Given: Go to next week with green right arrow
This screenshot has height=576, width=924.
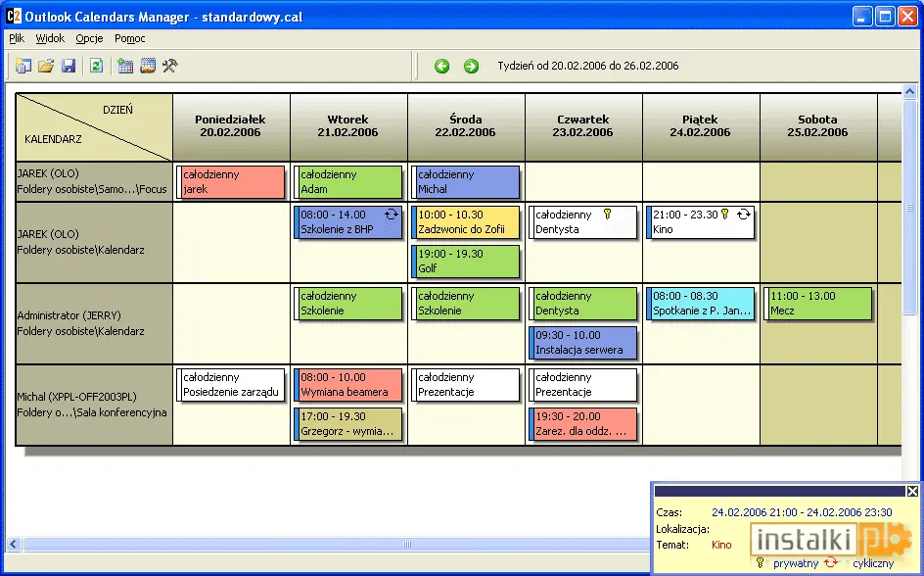Looking at the screenshot, I should (471, 66).
